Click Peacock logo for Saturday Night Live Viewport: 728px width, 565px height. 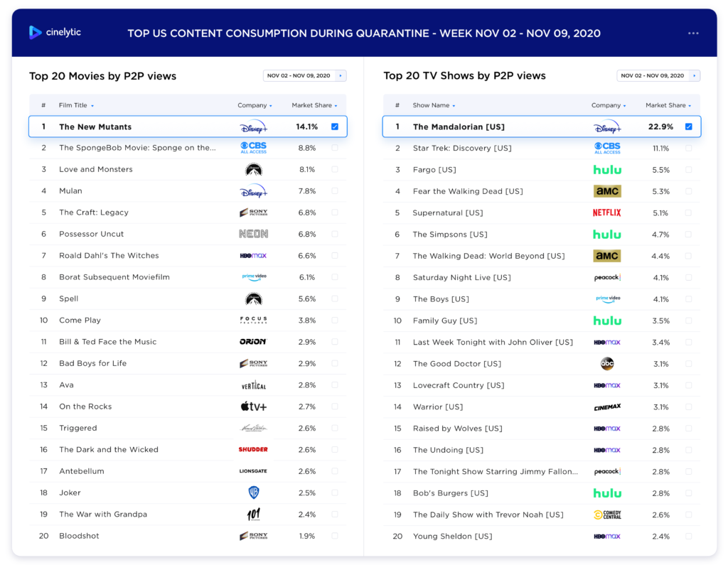tap(607, 278)
